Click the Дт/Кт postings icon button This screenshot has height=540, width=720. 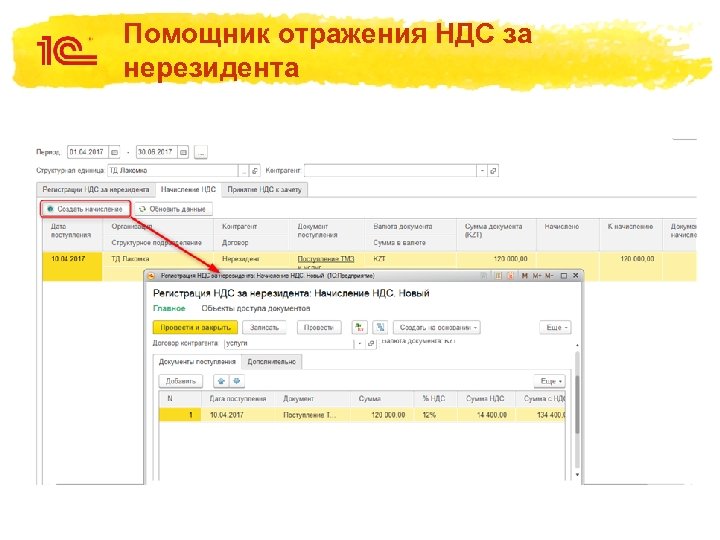pyautogui.click(x=359, y=327)
